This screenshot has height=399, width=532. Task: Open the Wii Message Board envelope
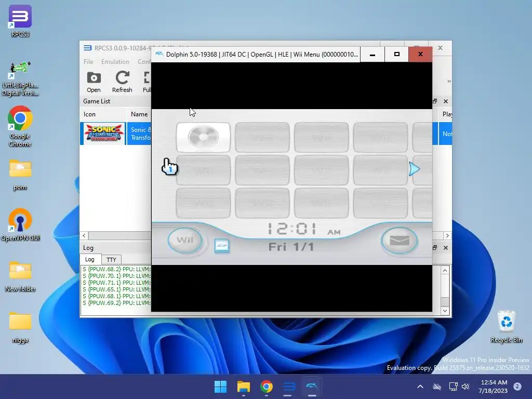[x=400, y=241]
